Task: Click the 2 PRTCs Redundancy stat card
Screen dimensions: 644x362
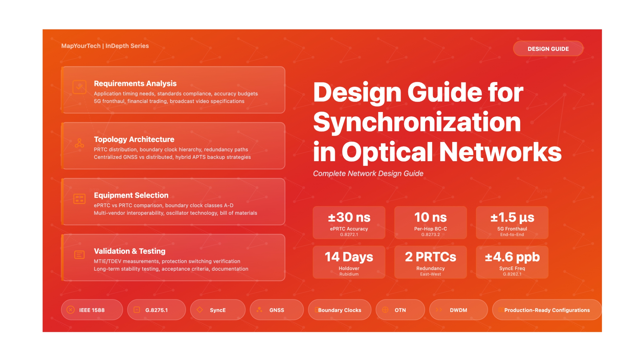Action: tap(430, 262)
